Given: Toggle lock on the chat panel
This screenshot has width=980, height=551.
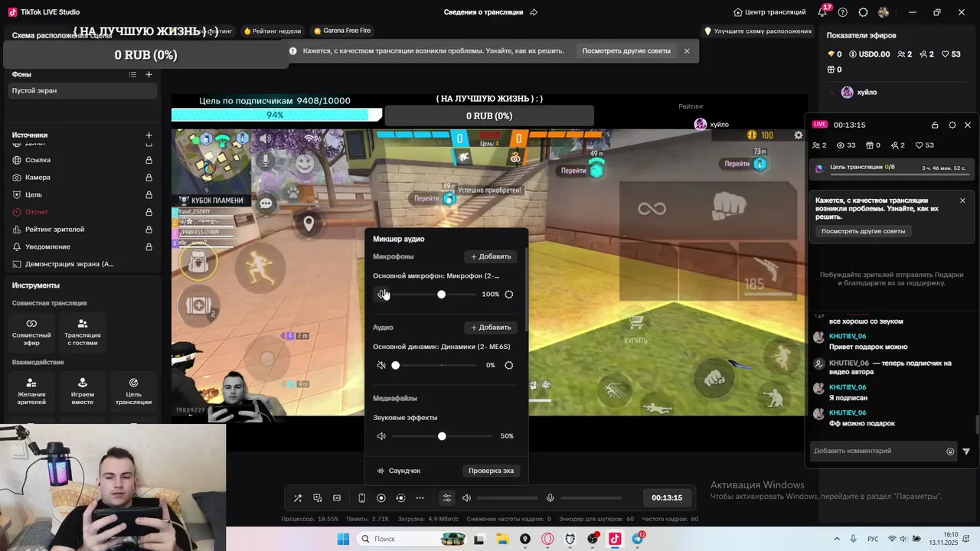Looking at the screenshot, I should [x=935, y=125].
